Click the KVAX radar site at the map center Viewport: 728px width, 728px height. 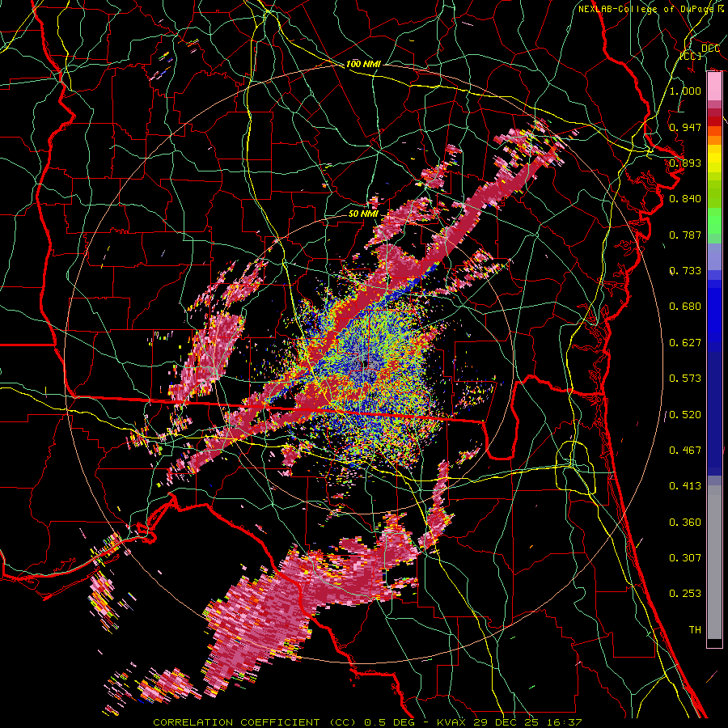(x=366, y=365)
